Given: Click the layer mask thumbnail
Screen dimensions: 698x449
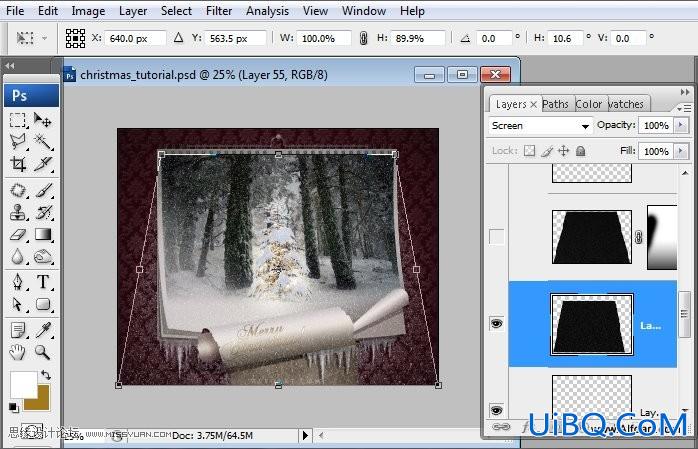Looking at the screenshot, I should [661, 237].
